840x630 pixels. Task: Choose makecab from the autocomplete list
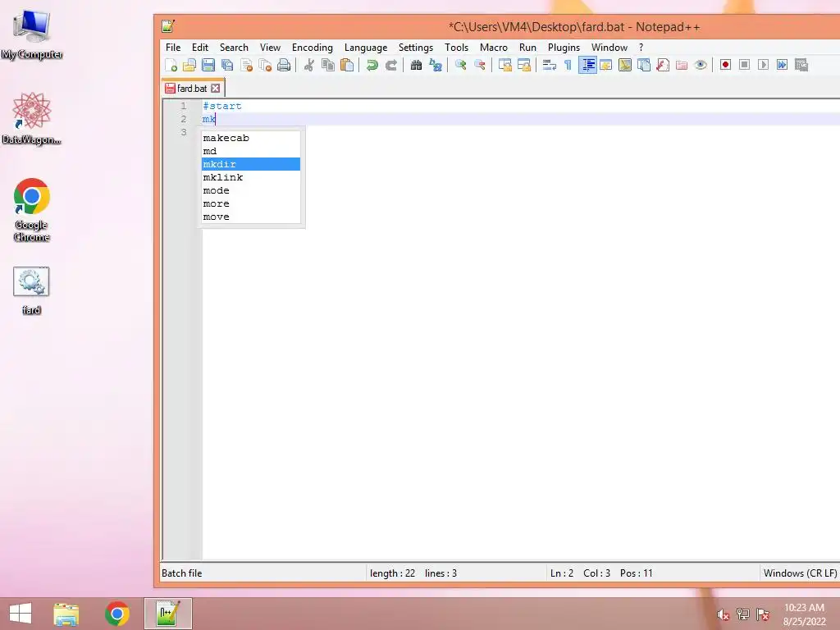(251, 138)
